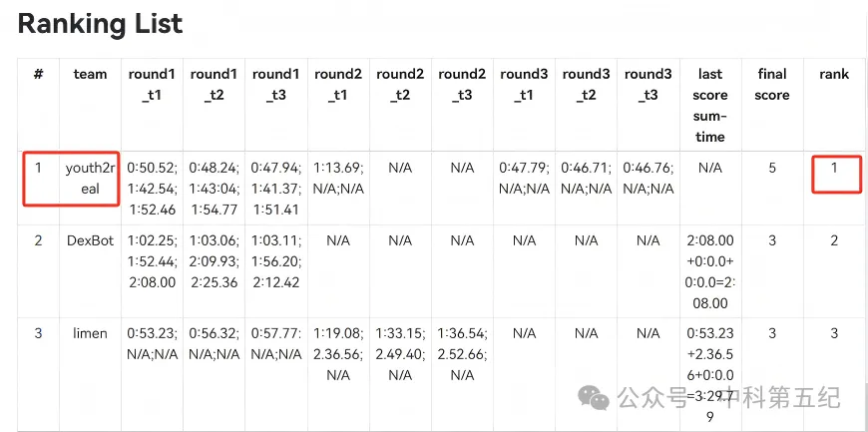Image resolution: width=868 pixels, height=432 pixels.
Task: Click the 'round1_t1' column header
Action: pyautogui.click(x=152, y=85)
